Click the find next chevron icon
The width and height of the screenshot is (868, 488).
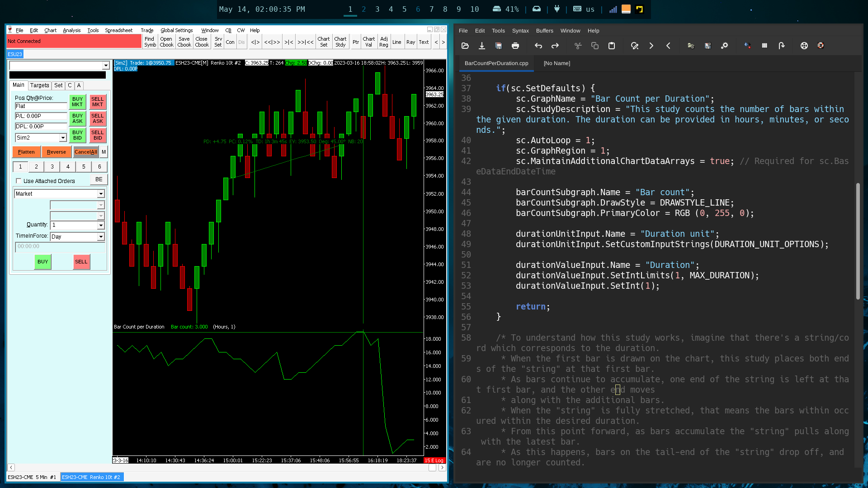click(651, 46)
